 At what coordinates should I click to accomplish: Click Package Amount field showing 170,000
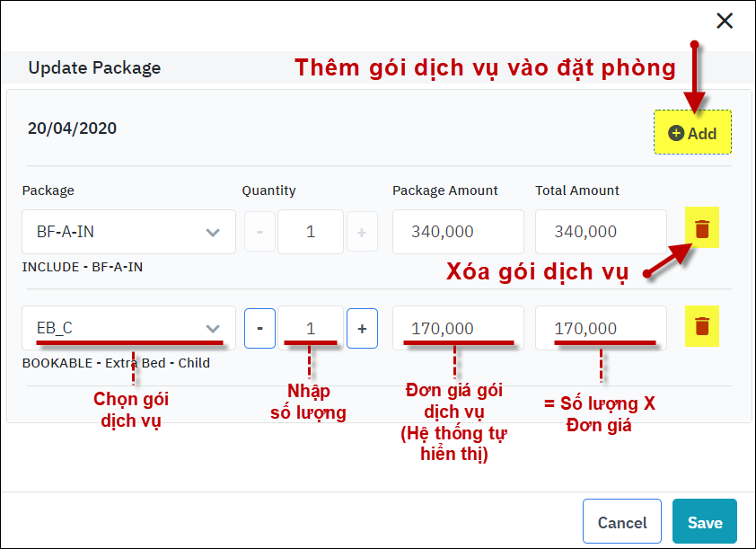coord(458,328)
